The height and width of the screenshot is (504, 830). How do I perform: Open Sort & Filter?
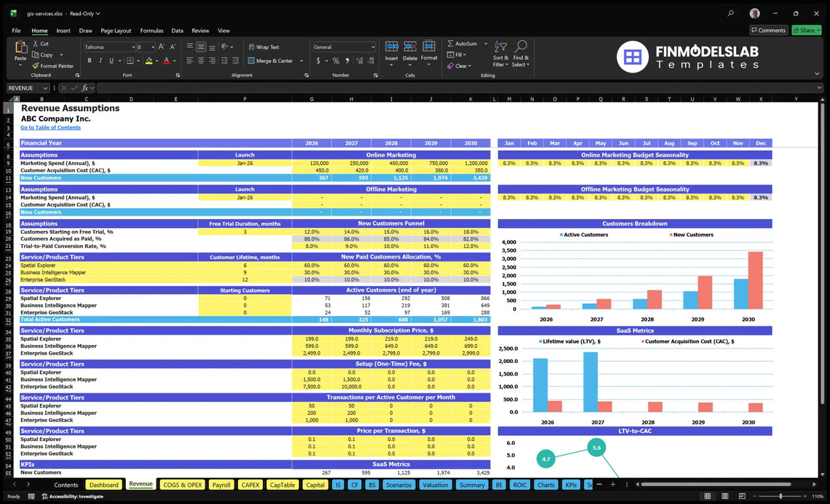[x=501, y=53]
